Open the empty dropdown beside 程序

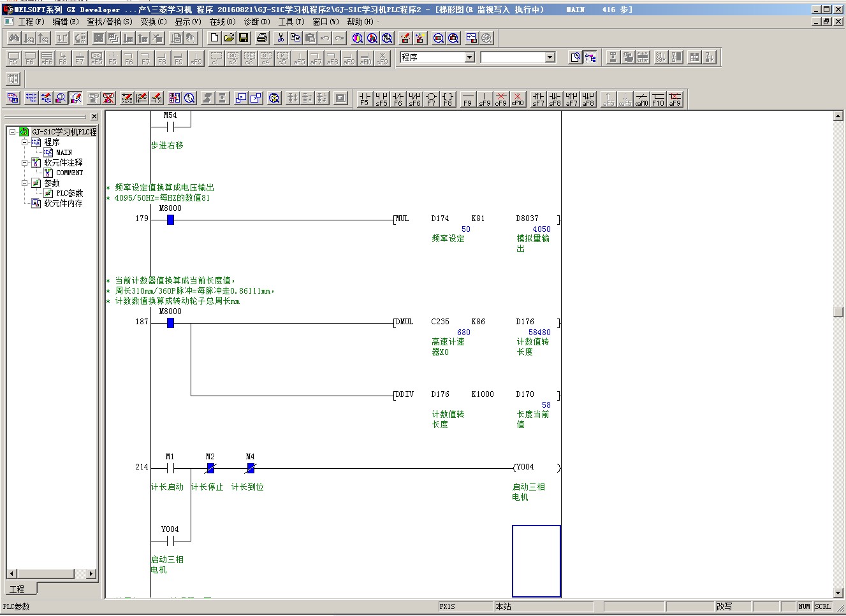click(x=550, y=57)
